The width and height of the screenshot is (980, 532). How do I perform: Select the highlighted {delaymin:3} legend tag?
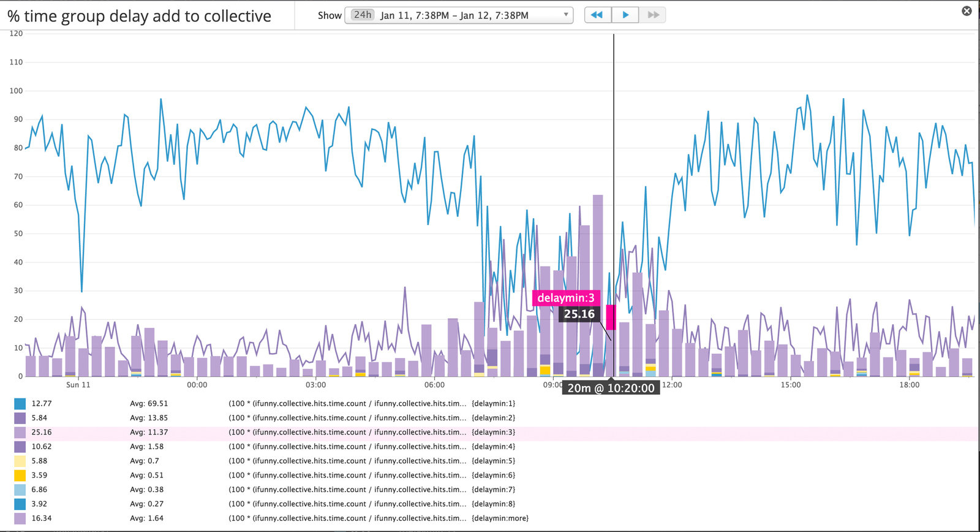coord(493,432)
